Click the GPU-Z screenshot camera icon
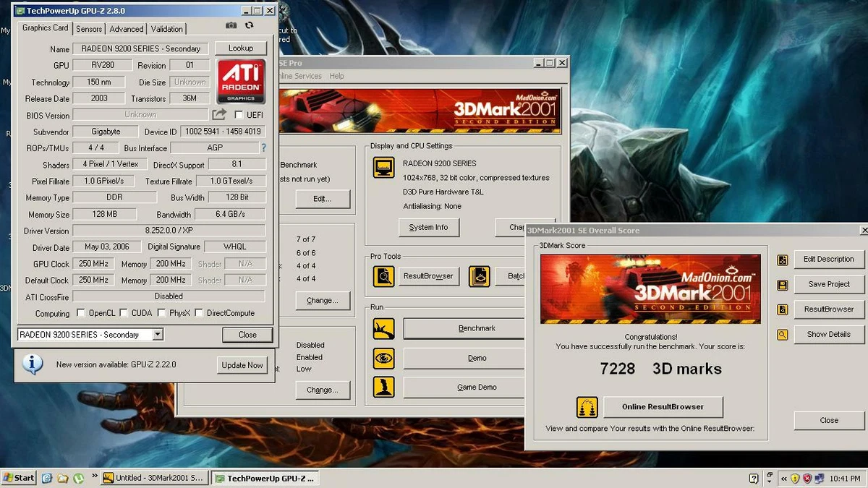Screen dimensions: 868x488 pyautogui.click(x=231, y=25)
